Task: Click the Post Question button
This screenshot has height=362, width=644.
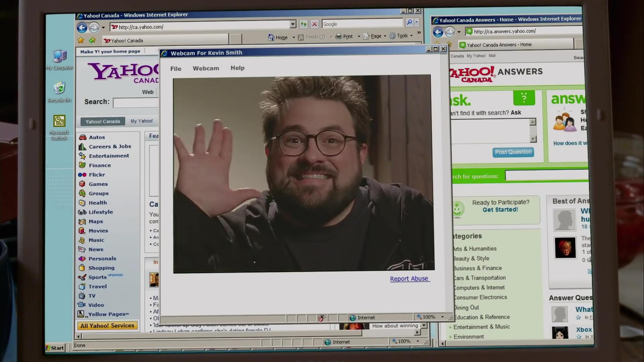Action: (x=513, y=152)
